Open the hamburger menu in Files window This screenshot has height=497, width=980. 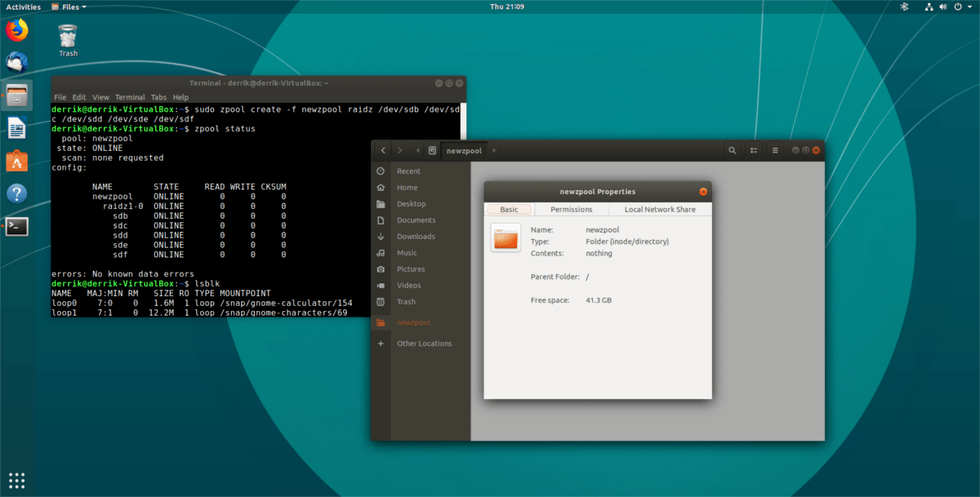775,151
